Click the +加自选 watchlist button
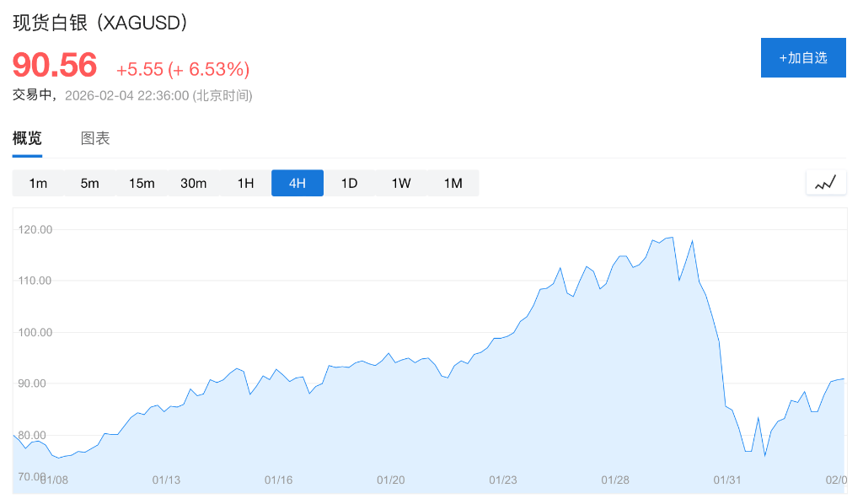The image size is (863, 504). point(803,57)
